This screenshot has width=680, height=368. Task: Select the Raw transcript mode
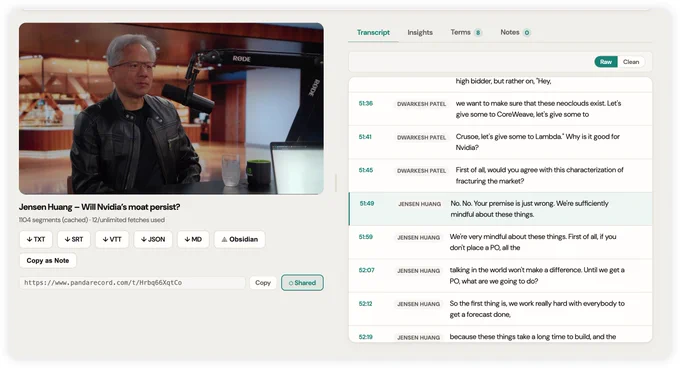[x=606, y=62]
